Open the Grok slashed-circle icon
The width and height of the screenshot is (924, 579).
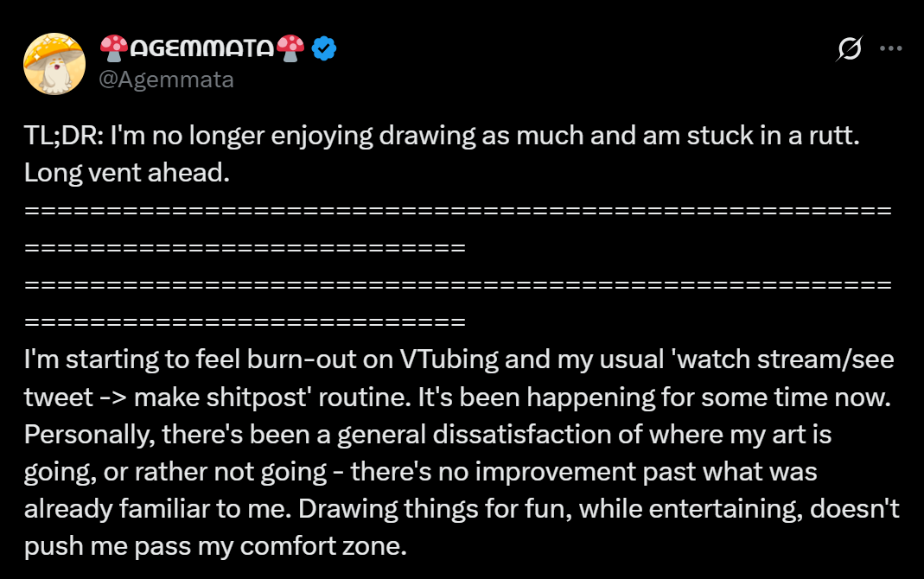[x=848, y=50]
